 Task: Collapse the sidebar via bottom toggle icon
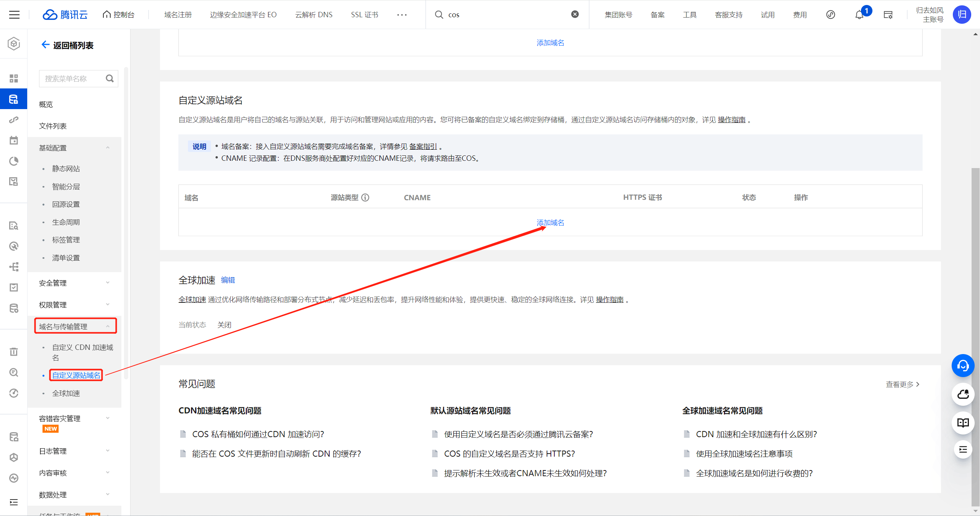click(x=14, y=502)
